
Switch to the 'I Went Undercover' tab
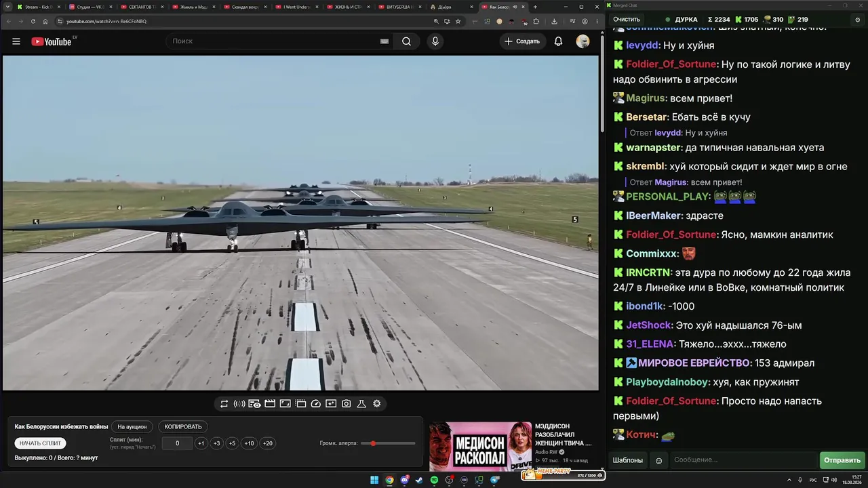coord(297,7)
